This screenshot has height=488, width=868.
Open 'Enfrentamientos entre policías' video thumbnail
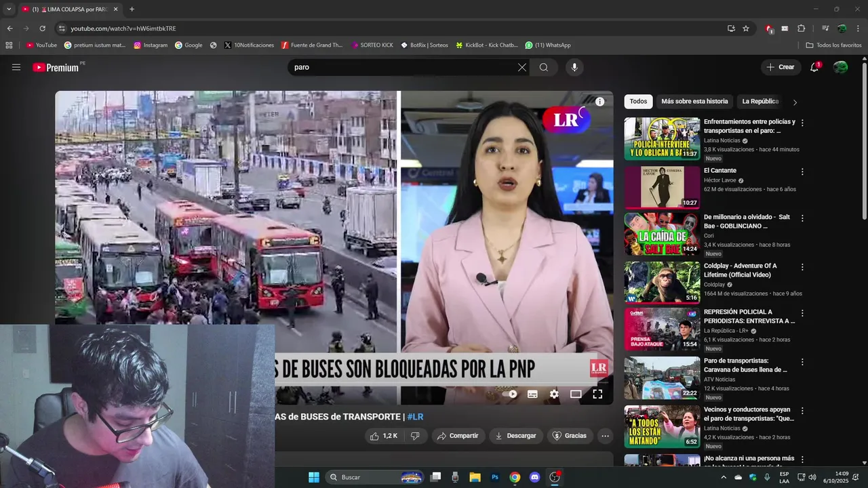(x=662, y=139)
